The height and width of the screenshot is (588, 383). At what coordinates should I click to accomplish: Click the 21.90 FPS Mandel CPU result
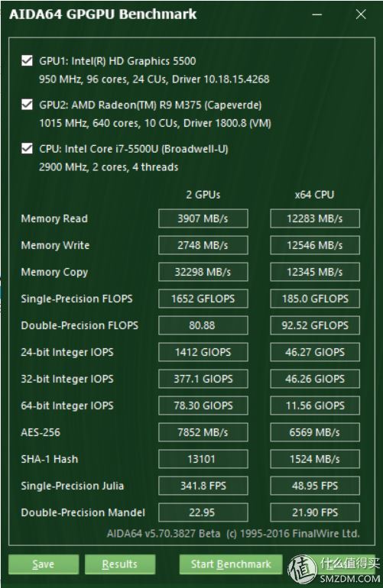click(x=315, y=512)
